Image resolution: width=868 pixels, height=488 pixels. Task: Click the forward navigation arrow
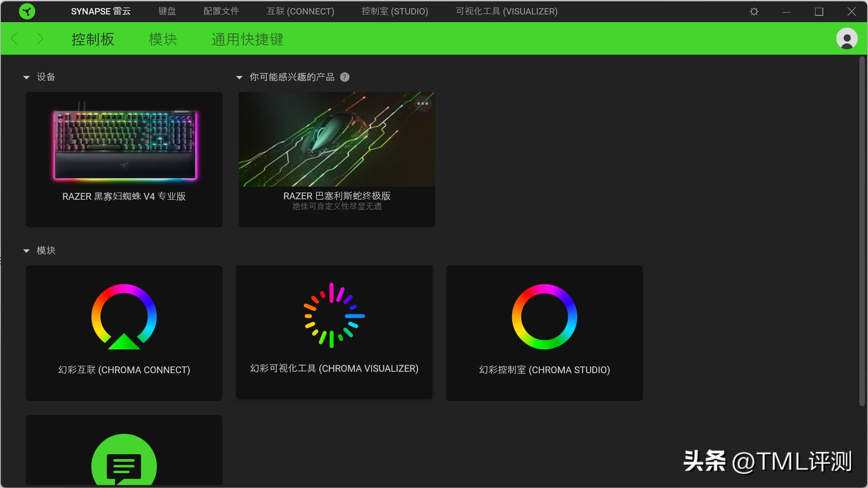click(40, 38)
